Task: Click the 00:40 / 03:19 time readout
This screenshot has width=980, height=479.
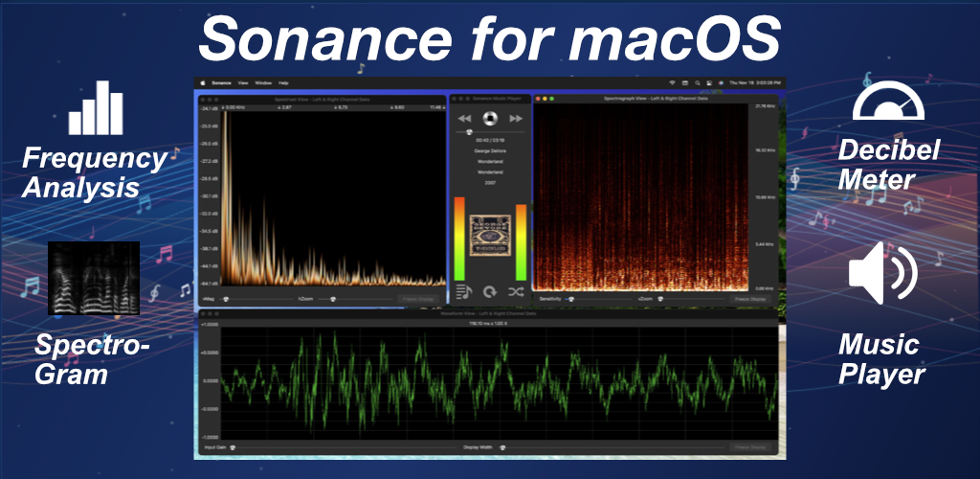Action: (490, 141)
